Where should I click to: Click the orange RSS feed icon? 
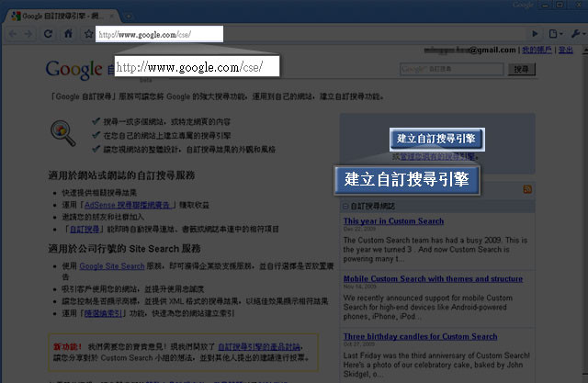pyautogui.click(x=527, y=189)
